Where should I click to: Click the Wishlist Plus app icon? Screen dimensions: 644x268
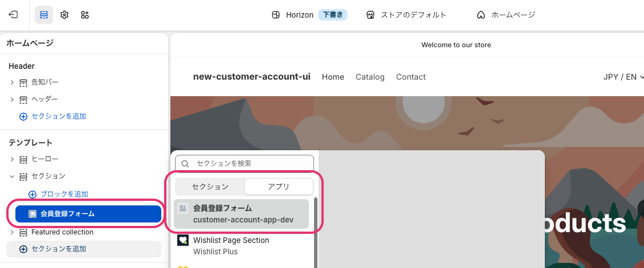[183, 240]
